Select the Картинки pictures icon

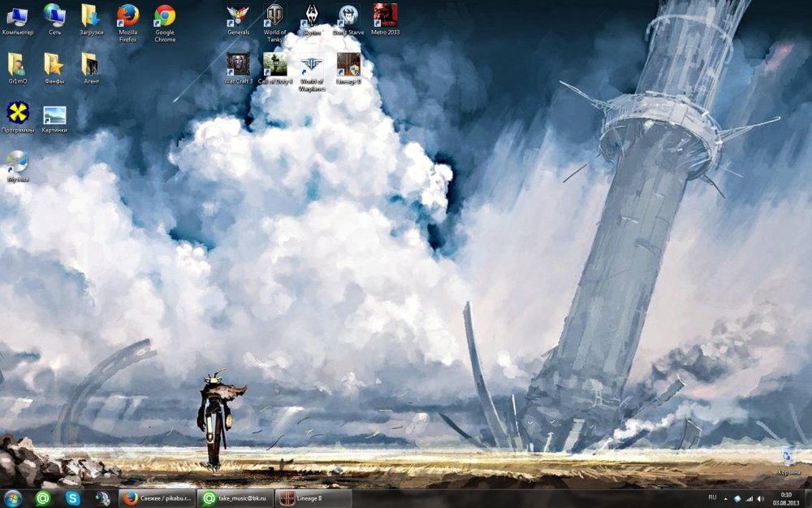(54, 118)
